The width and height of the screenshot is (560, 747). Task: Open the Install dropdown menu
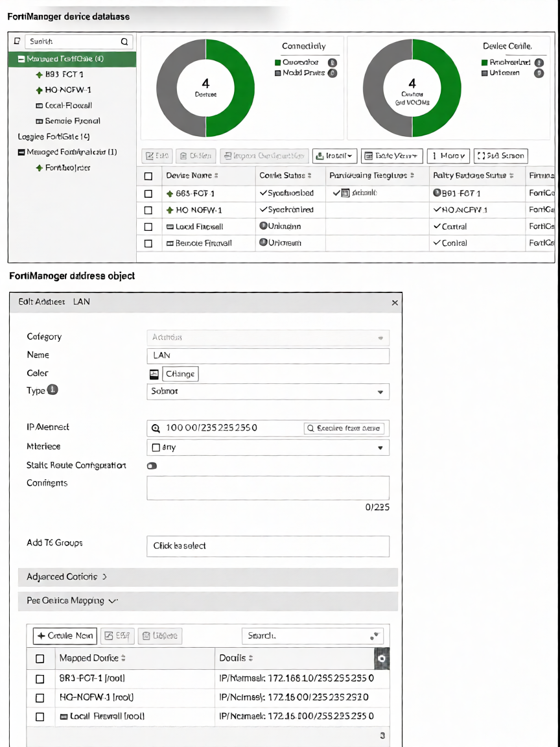(334, 156)
